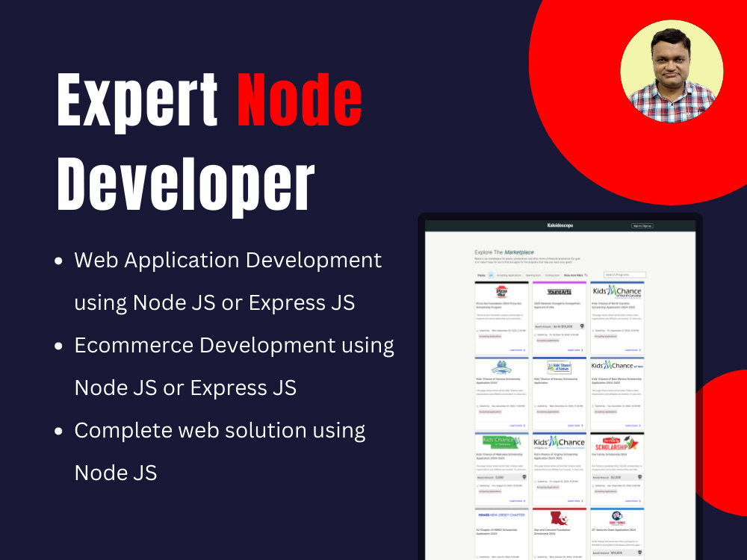Open Learn more on Virginia card

coord(575,501)
